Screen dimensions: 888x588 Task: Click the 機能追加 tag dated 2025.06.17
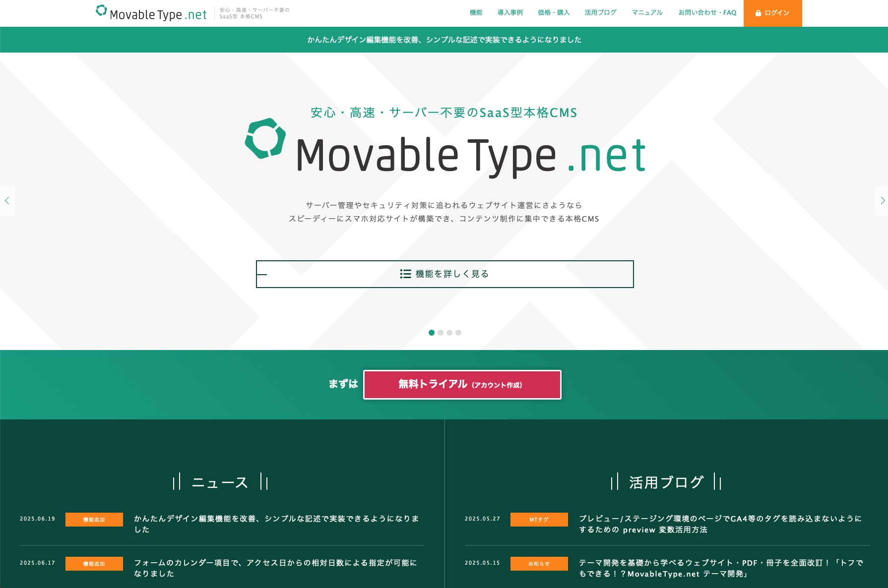click(x=94, y=564)
